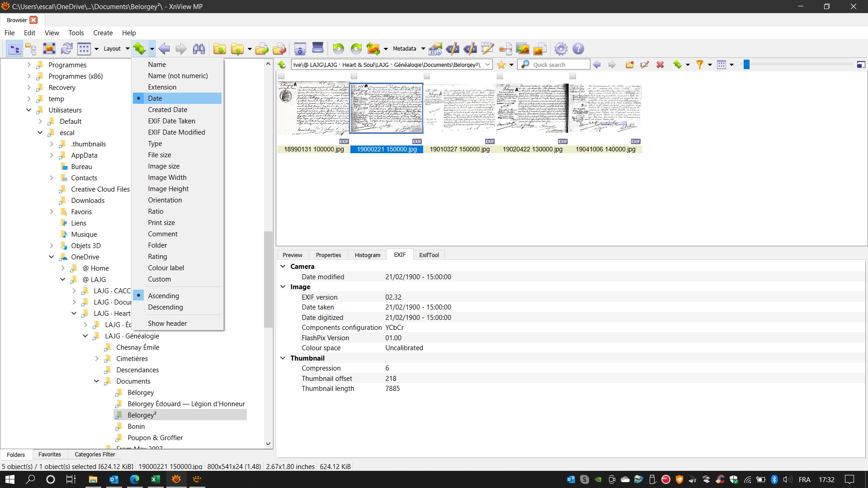868x488 pixels.
Task: Click the rotate left toolbar icon
Action: click(x=338, y=49)
